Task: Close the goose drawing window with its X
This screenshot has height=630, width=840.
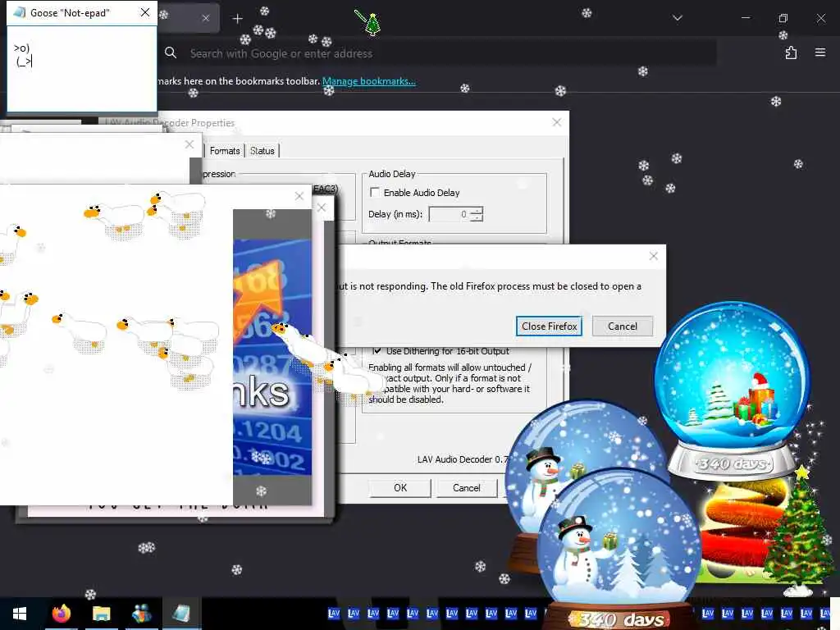Action: click(299, 196)
